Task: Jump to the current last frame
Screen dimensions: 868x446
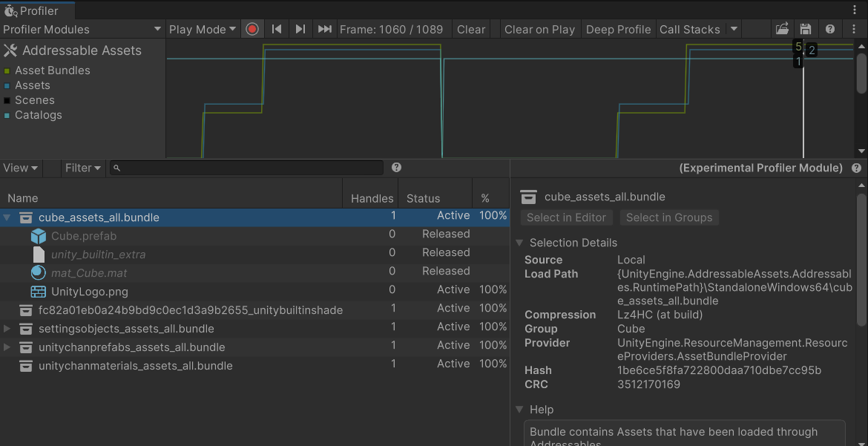Action: 325,30
